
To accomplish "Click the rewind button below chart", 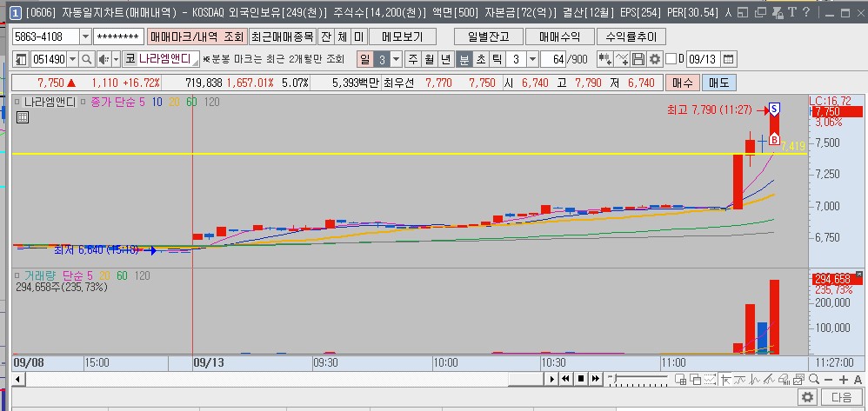I will pos(565,379).
